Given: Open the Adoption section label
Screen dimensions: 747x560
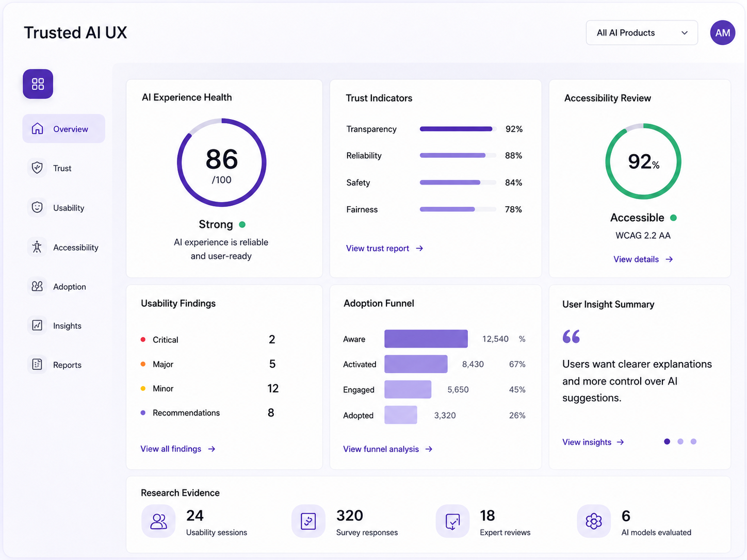Looking at the screenshot, I should (70, 287).
